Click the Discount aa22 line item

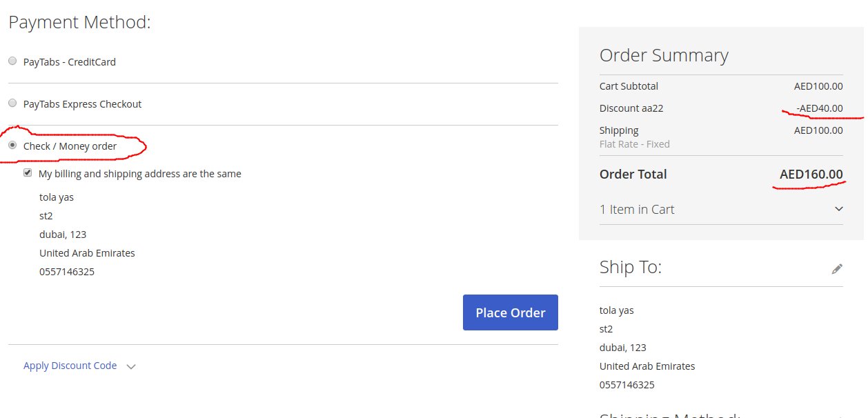[631, 108]
